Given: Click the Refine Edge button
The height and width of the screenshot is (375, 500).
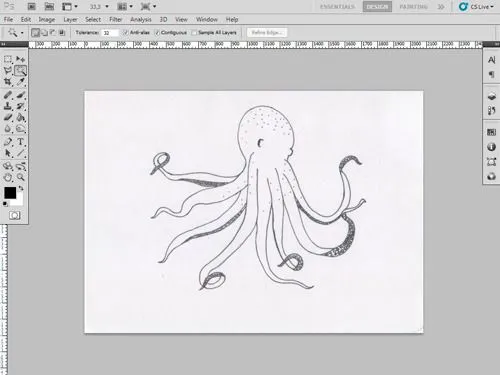Looking at the screenshot, I should (267, 32).
